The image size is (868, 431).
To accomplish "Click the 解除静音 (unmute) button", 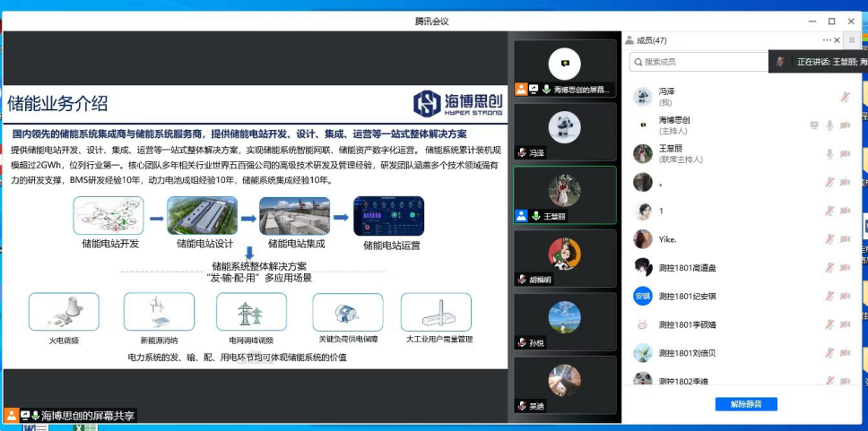I will pyautogui.click(x=745, y=404).
